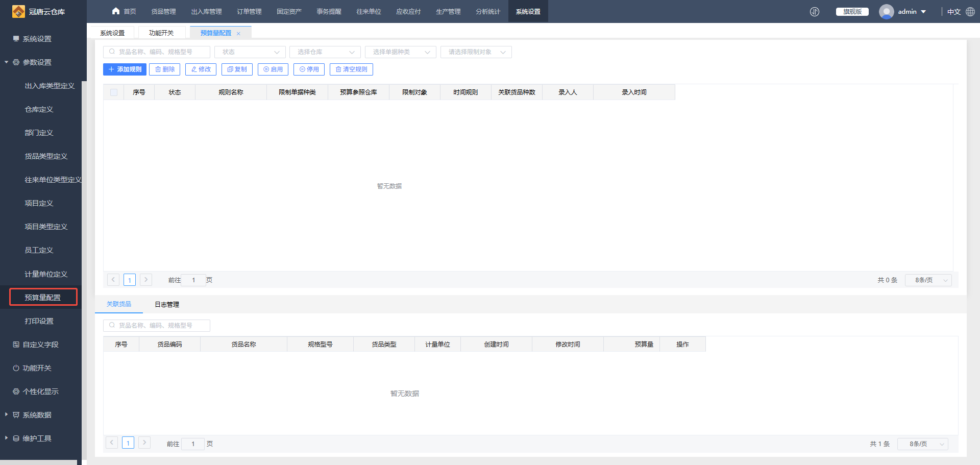Go to next page in rules table
Viewport: 980px width, 465px height.
[x=146, y=280]
